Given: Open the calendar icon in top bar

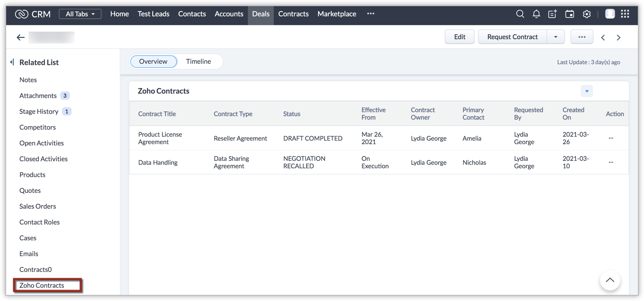Looking at the screenshot, I should [x=569, y=14].
